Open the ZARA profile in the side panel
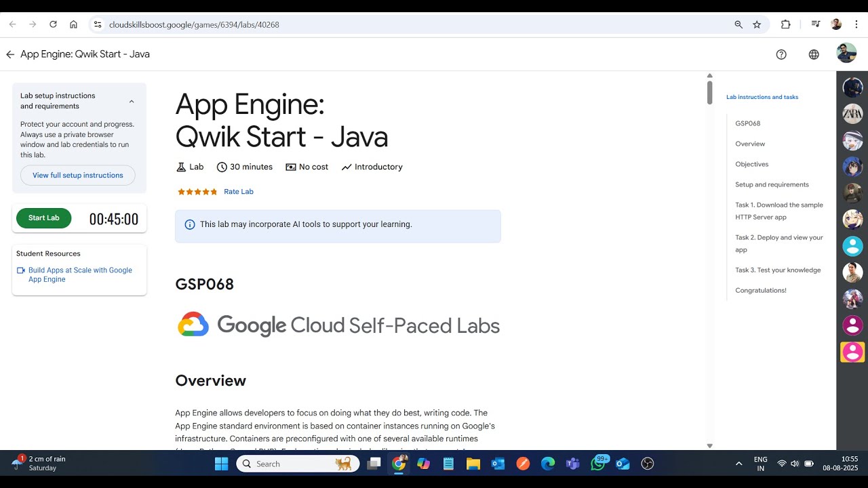 point(852,114)
